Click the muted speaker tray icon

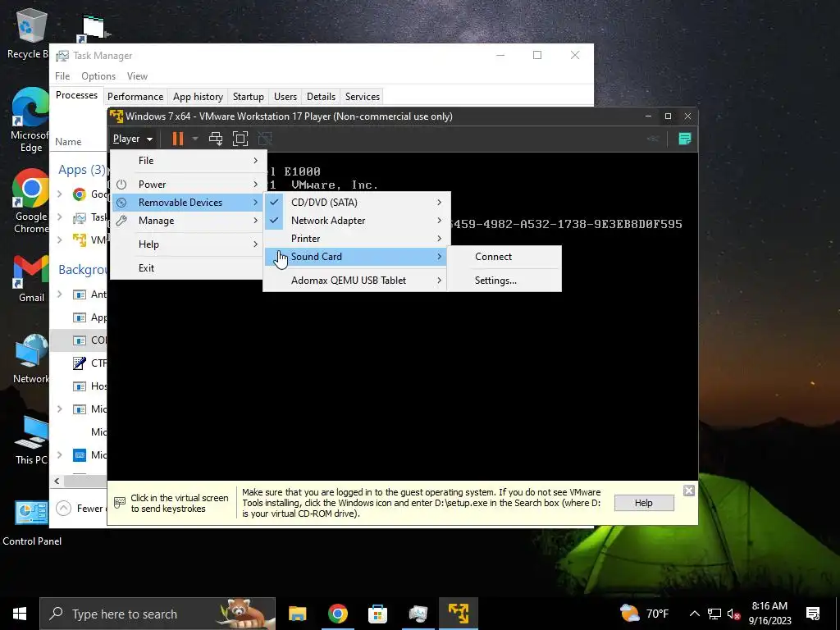click(733, 614)
